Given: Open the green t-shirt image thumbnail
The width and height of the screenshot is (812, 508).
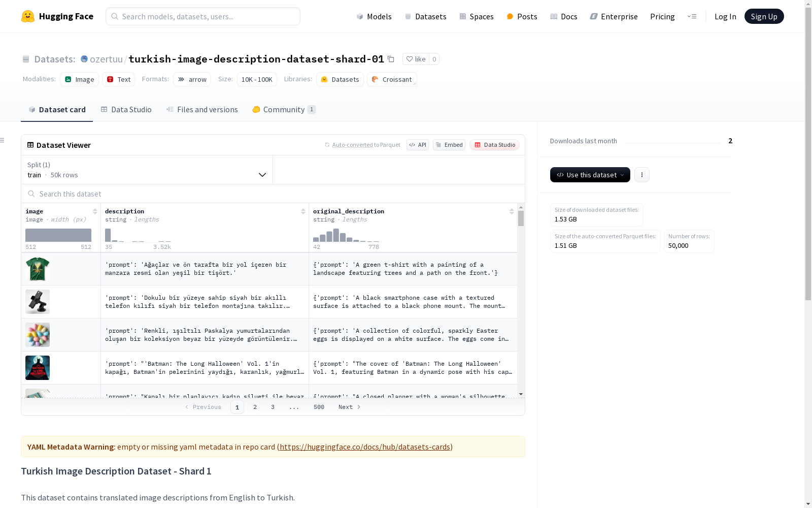Looking at the screenshot, I should pos(38,269).
